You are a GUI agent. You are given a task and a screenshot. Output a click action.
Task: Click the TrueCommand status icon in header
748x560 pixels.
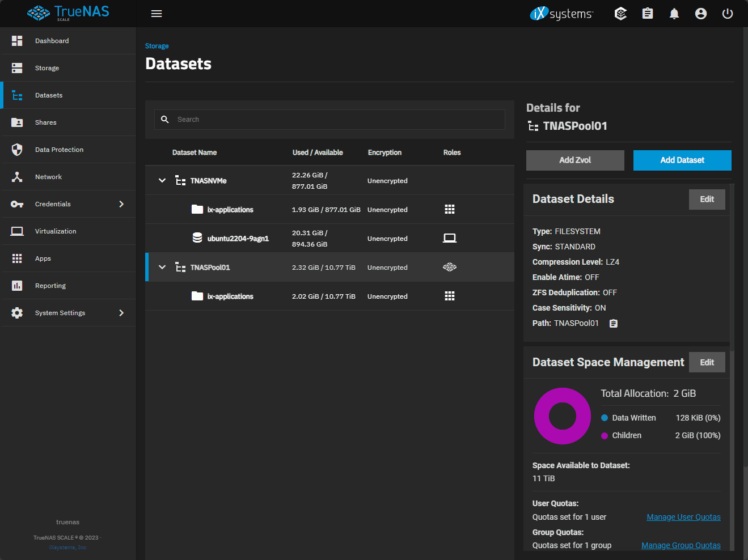click(x=620, y=14)
